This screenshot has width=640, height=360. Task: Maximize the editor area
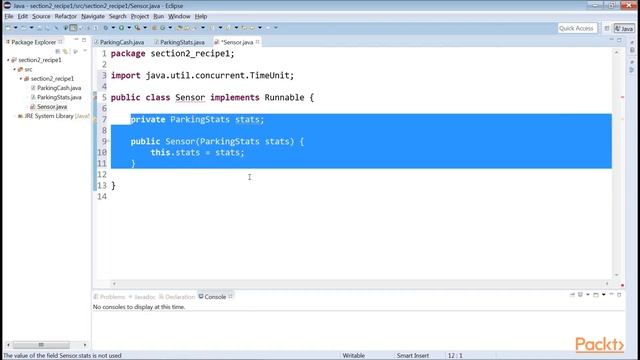pos(620,40)
